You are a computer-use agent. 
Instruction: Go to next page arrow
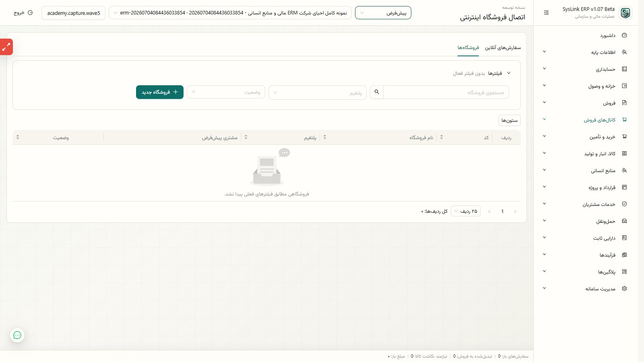(x=515, y=212)
